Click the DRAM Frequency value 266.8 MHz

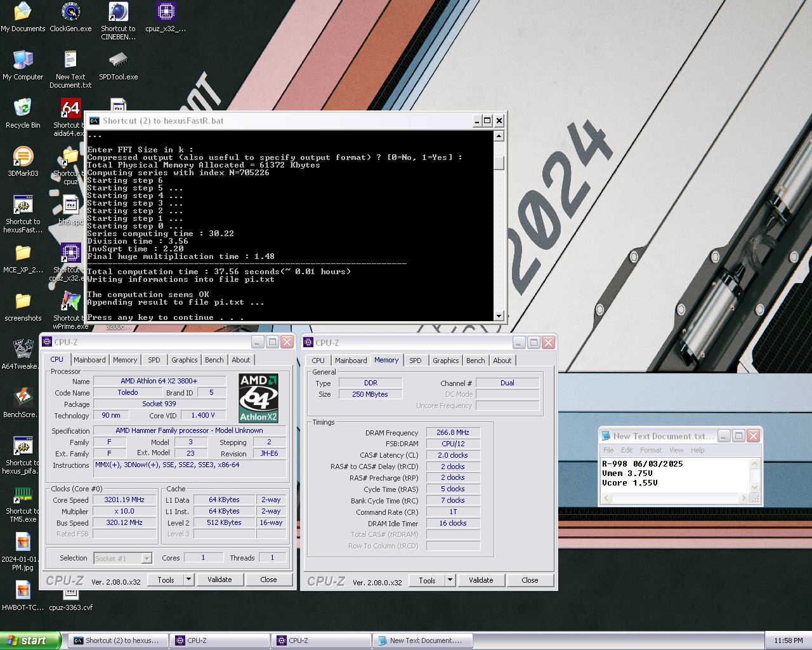click(x=453, y=432)
